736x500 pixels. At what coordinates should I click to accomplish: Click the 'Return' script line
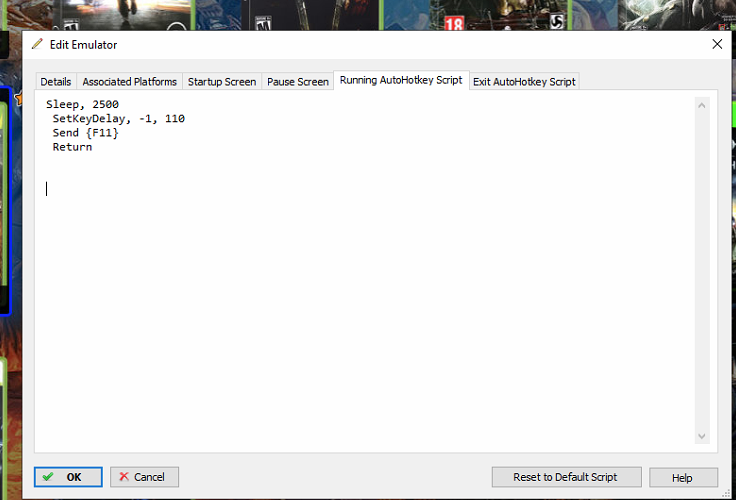pos(72,147)
